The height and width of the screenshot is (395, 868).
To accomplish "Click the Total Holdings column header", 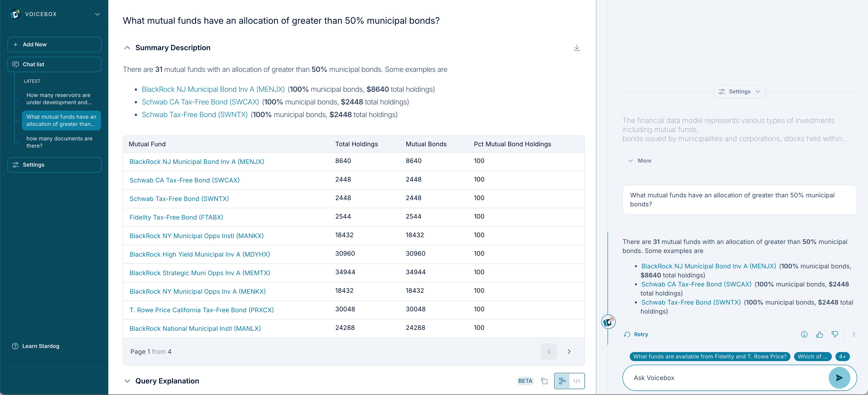I will 357,144.
